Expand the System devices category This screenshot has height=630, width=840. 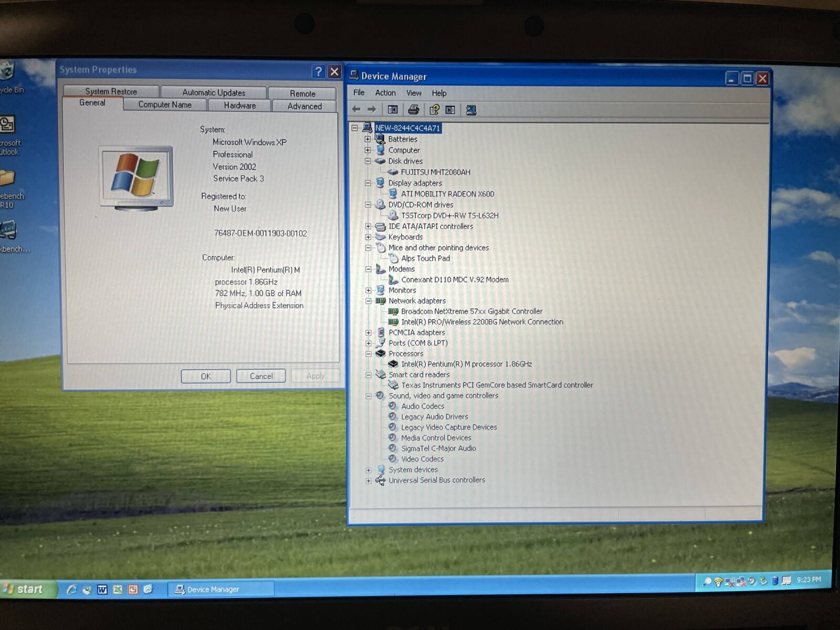[x=369, y=470]
